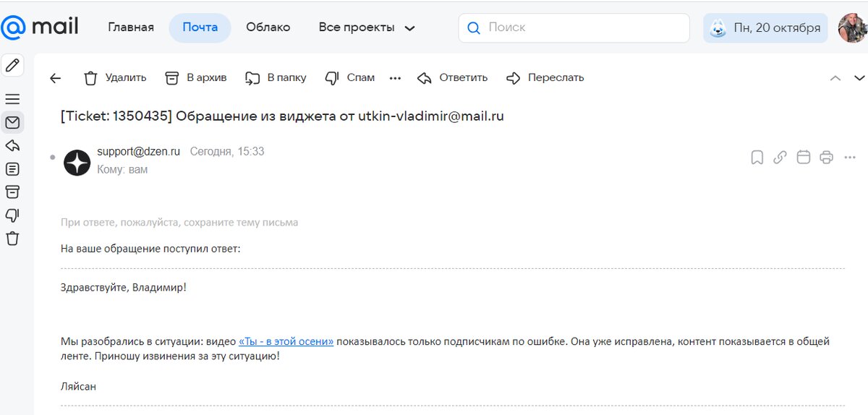Toggle the unread dot beside sender
Screen dimensions: 868x415
click(52, 157)
